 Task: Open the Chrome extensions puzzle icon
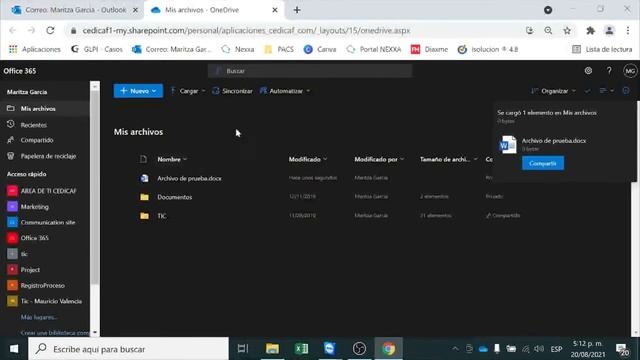[590, 31]
